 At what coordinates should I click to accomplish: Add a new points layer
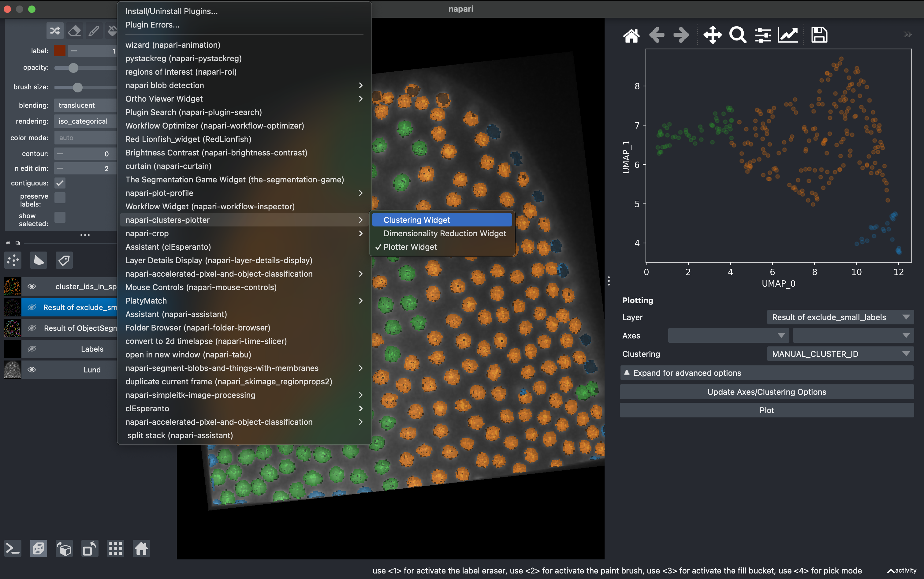pos(13,260)
